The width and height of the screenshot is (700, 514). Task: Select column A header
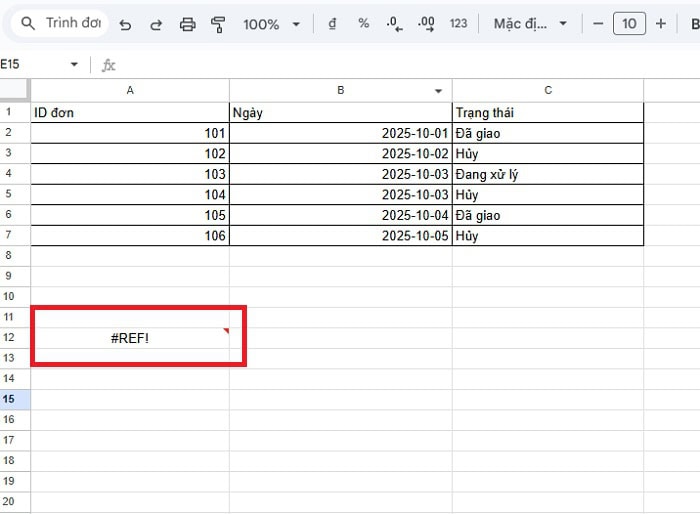coord(130,91)
